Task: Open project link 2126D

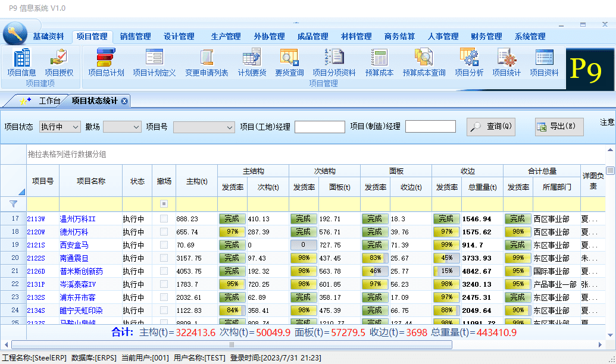Action: pyautogui.click(x=36, y=271)
